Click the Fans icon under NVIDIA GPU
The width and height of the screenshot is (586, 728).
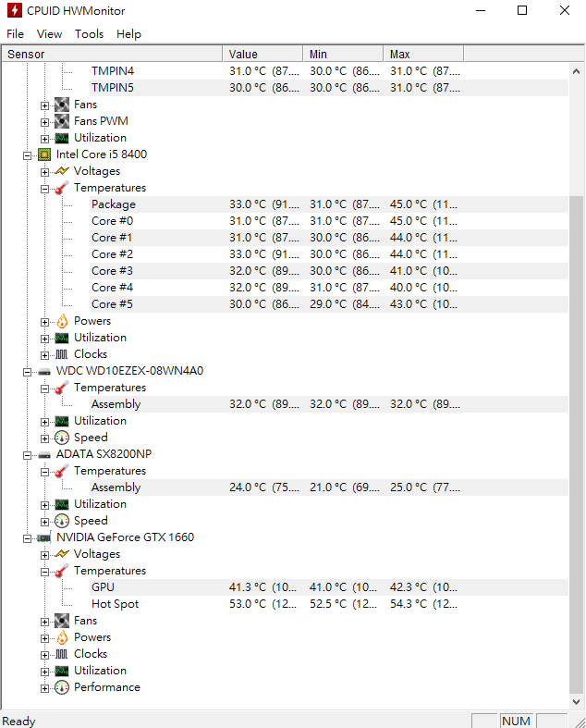click(x=62, y=621)
